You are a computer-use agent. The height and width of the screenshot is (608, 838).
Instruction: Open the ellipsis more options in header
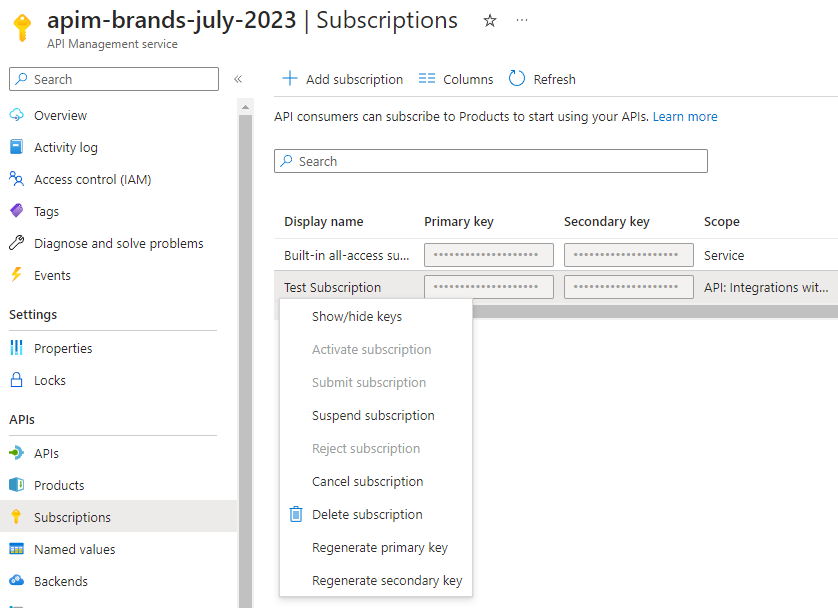(x=522, y=20)
